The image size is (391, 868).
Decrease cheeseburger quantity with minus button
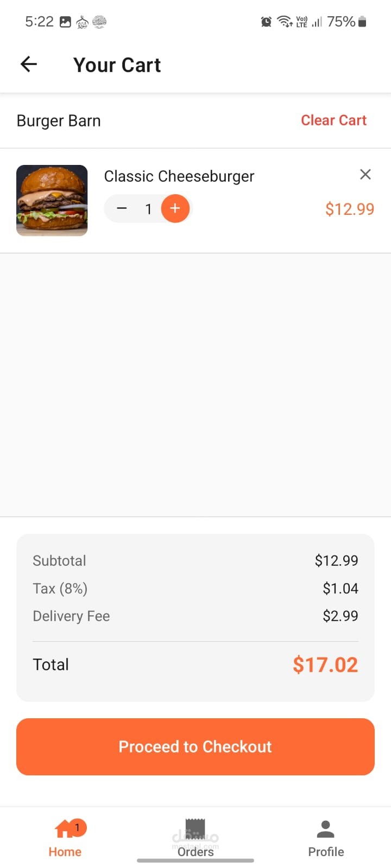coord(122,209)
